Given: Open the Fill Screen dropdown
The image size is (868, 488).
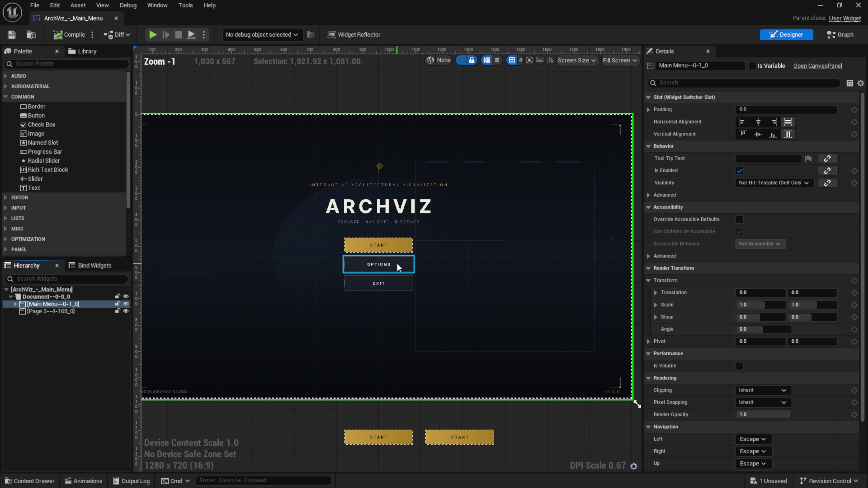Looking at the screenshot, I should [x=620, y=60].
